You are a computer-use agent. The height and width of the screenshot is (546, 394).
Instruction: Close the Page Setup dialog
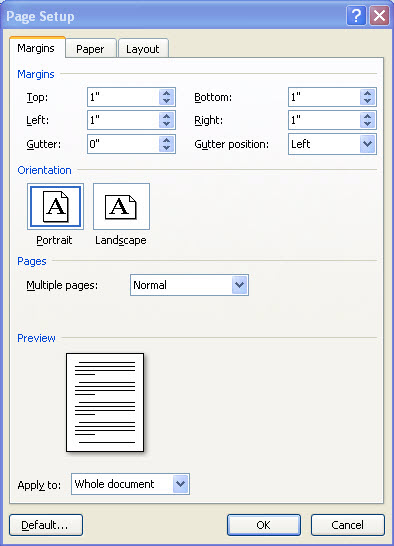(379, 16)
